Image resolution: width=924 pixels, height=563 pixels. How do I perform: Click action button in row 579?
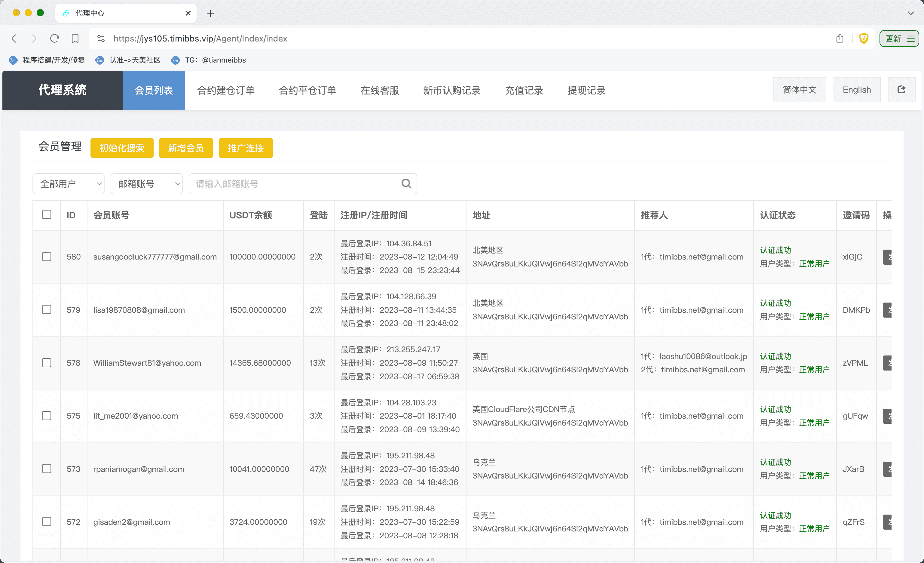[x=887, y=310]
